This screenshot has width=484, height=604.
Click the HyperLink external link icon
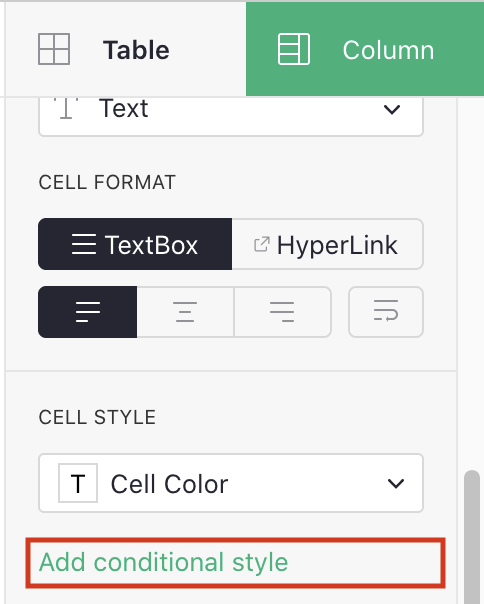[x=262, y=245]
